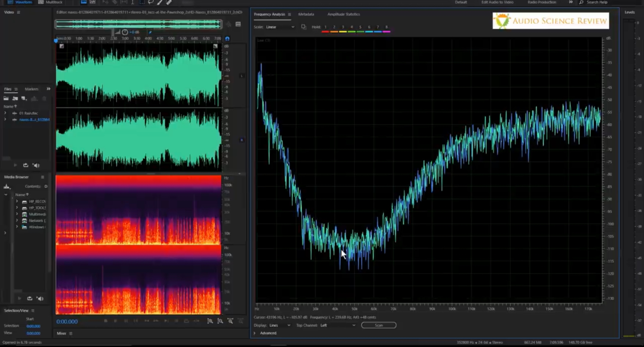Viewport: 644px width, 347px height.
Task: Switch to the Markers tab
Action: pyautogui.click(x=31, y=89)
